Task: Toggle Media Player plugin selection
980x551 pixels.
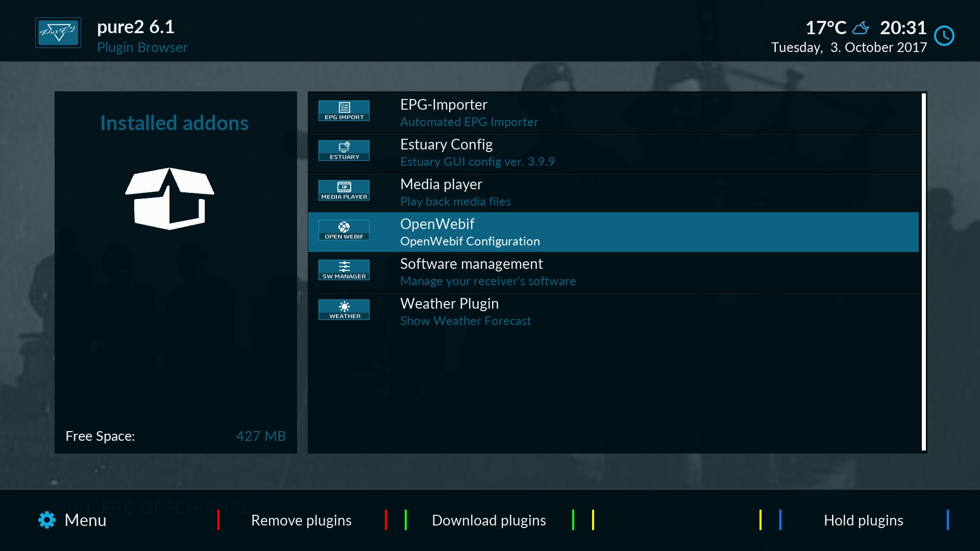Action: [x=614, y=192]
